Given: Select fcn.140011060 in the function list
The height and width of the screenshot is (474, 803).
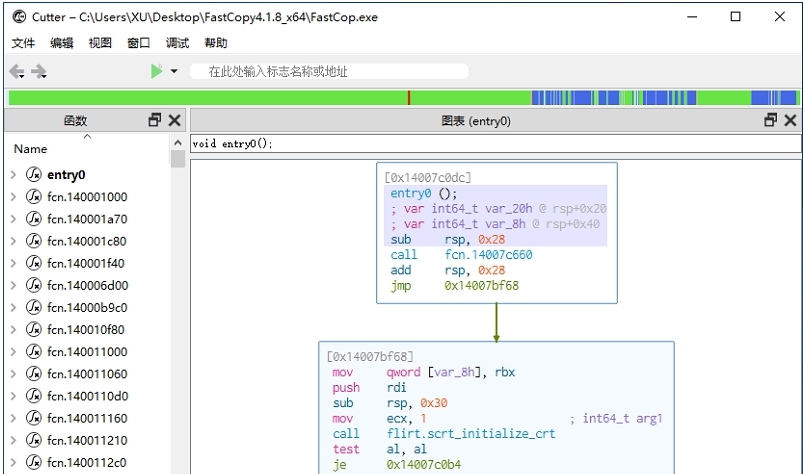Looking at the screenshot, I should [87, 374].
